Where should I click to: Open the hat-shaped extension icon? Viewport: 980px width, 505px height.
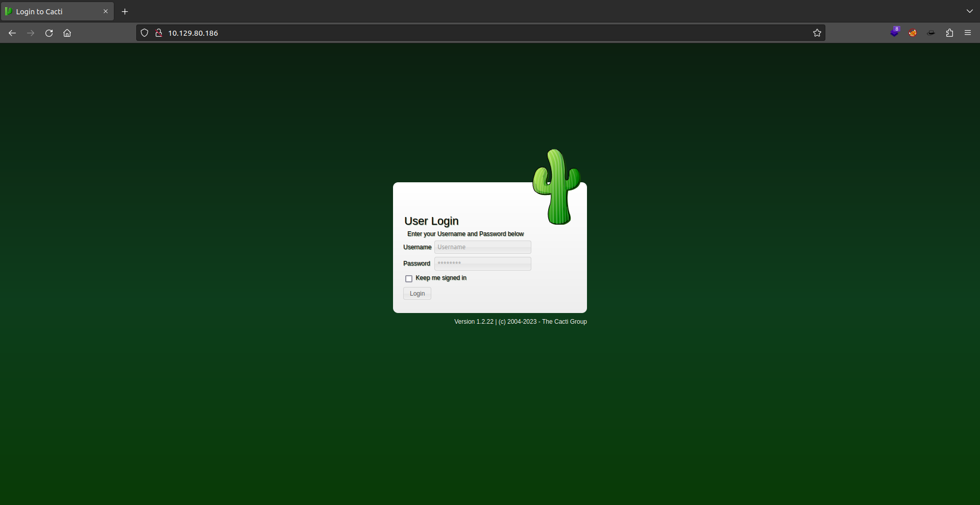pos(931,33)
